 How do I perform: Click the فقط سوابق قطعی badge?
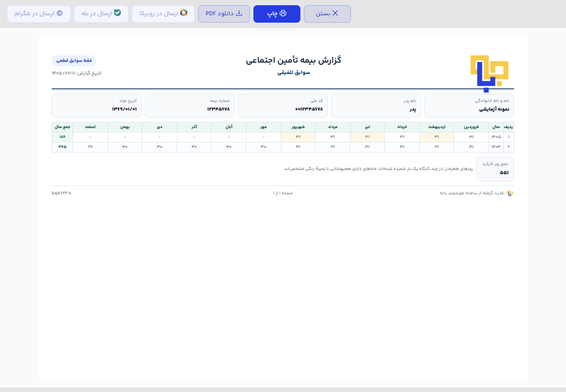pos(74,61)
